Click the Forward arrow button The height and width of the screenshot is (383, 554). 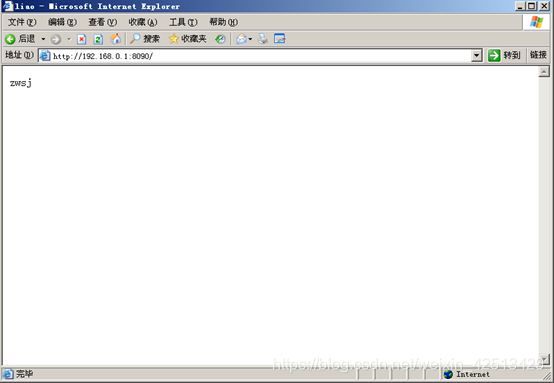56,39
